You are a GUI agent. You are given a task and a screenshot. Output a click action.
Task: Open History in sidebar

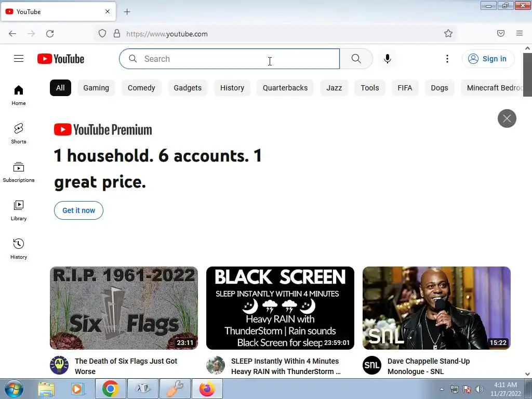(x=19, y=249)
